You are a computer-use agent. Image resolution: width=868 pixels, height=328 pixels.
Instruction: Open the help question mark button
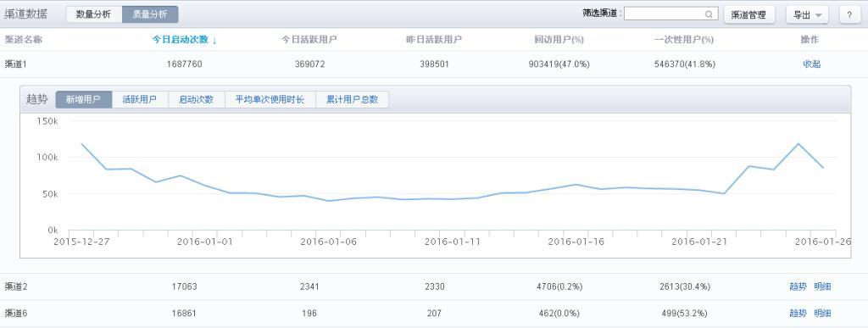(849, 15)
